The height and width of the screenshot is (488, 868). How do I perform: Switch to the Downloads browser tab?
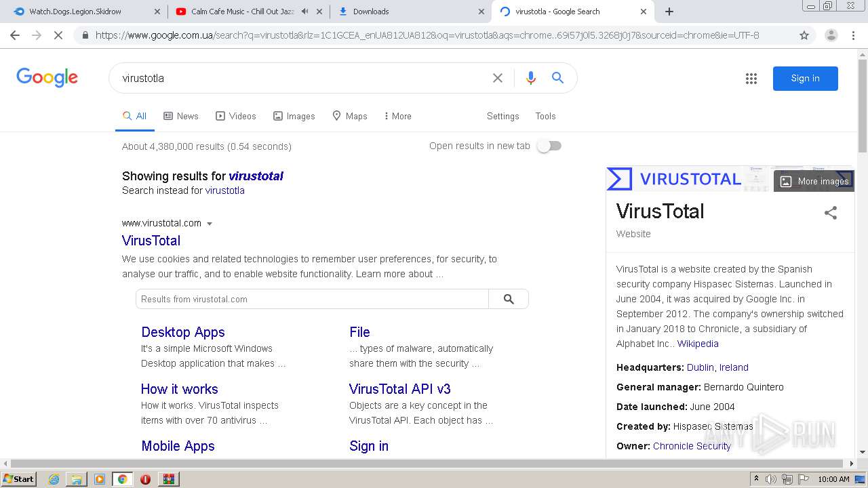[411, 12]
